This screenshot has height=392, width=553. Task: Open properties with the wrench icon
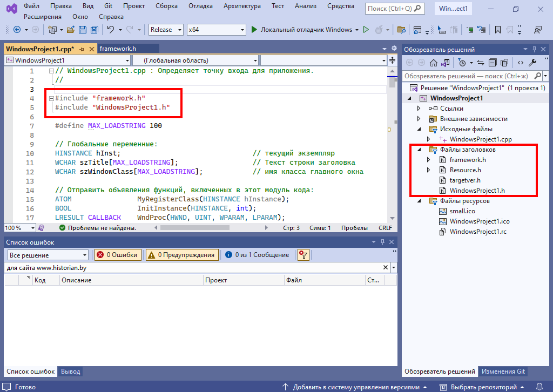click(x=532, y=63)
